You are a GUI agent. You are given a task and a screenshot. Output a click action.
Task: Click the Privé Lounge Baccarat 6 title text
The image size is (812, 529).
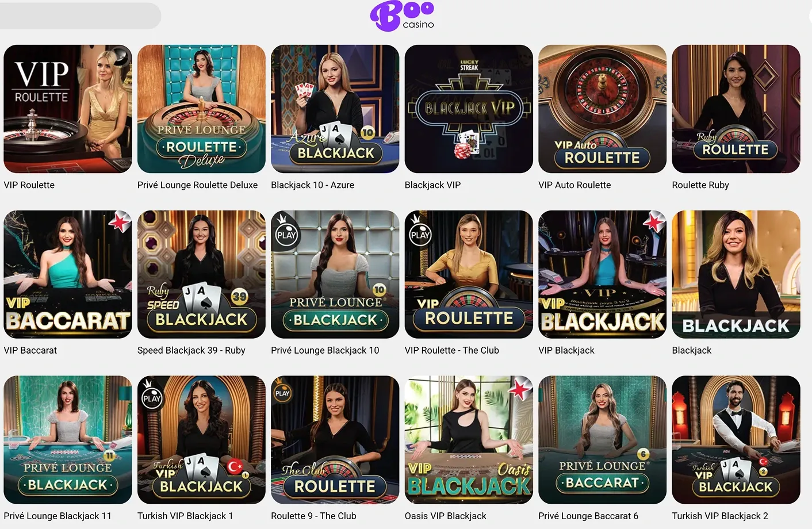click(x=588, y=516)
